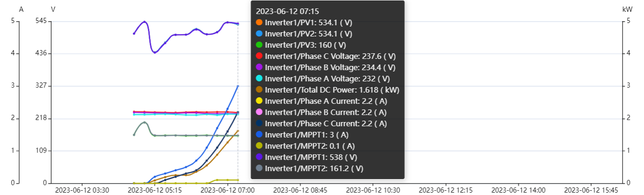Click tooltip row 'Inverter1/Phase B Current: 2.2 ( A)'
This screenshot has height=195, width=644.
click(321, 112)
